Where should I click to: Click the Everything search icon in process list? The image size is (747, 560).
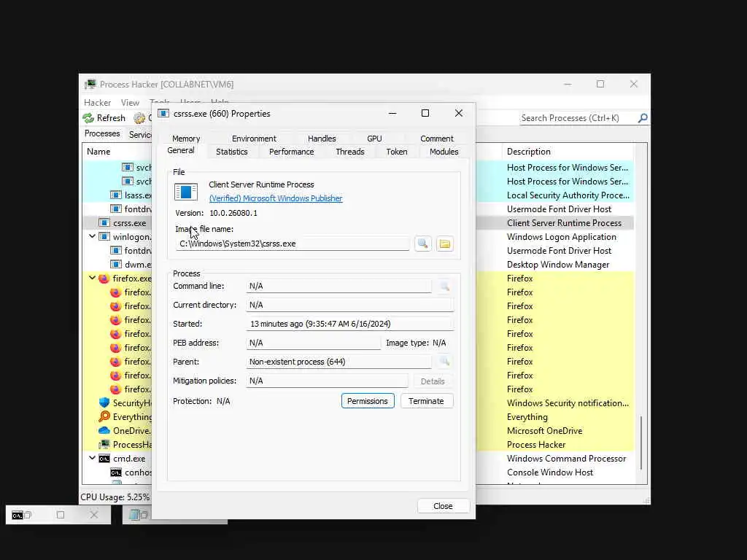[x=104, y=416]
